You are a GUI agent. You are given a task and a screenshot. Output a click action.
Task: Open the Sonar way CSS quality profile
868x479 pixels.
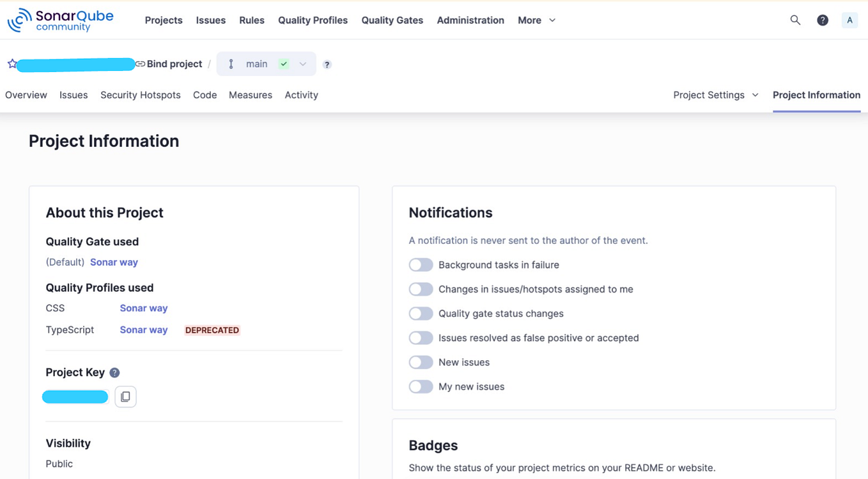pyautogui.click(x=143, y=308)
